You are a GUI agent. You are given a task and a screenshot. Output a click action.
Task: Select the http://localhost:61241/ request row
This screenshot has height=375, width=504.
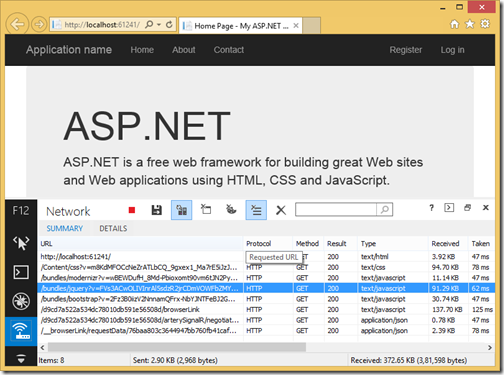point(266,257)
